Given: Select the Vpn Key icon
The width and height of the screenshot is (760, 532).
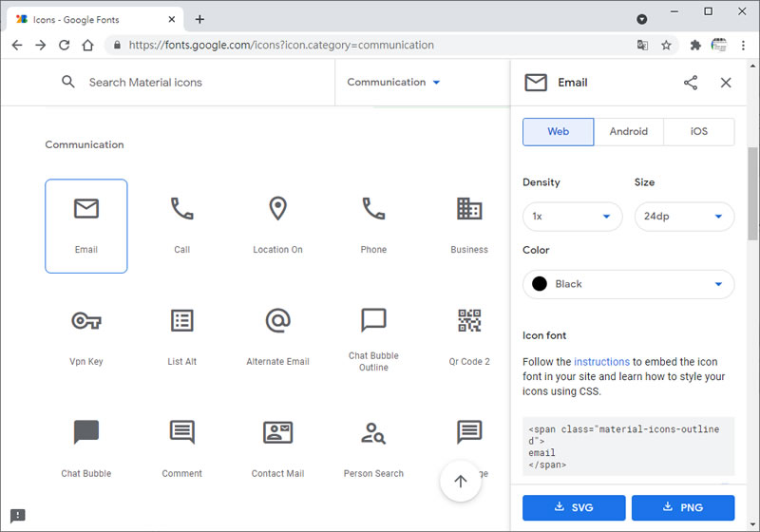Looking at the screenshot, I should tap(86, 321).
